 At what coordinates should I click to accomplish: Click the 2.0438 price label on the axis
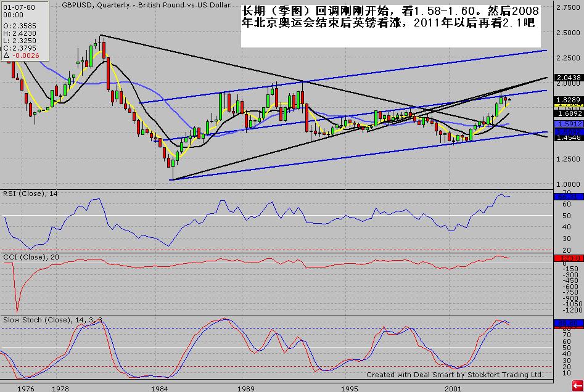pos(566,78)
